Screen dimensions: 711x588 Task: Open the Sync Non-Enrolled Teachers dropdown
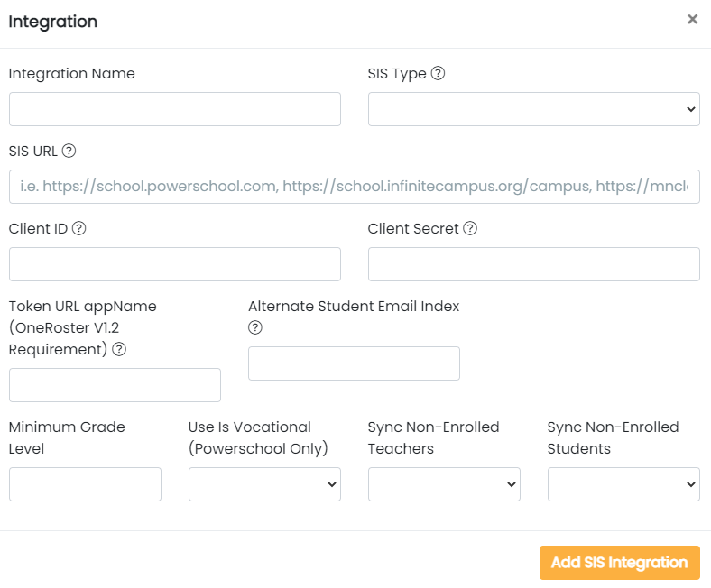[444, 484]
